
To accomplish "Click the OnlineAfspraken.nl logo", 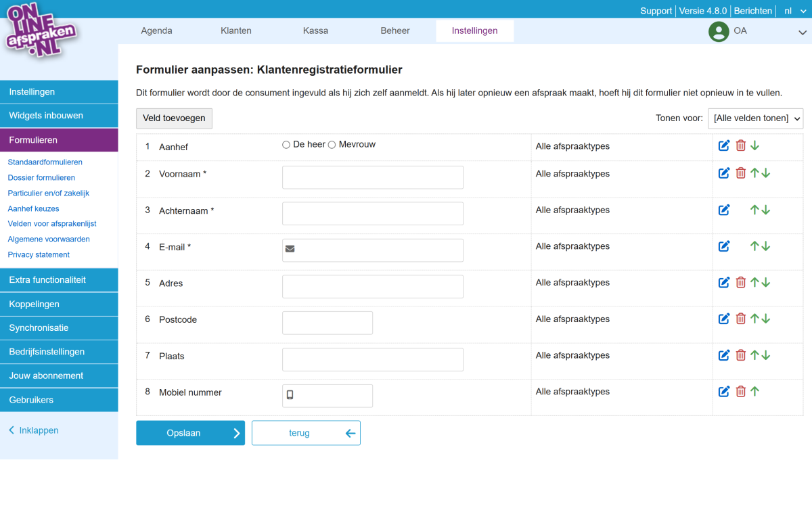I will [x=41, y=30].
